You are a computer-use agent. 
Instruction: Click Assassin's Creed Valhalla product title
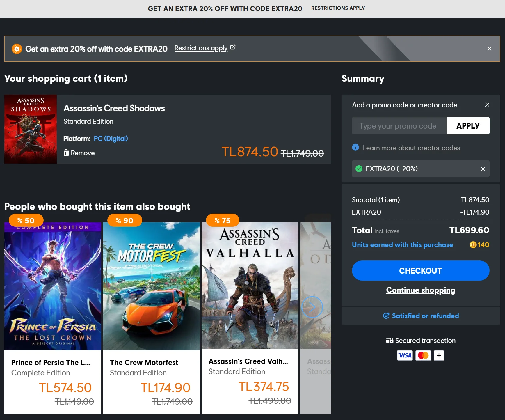[248, 361]
